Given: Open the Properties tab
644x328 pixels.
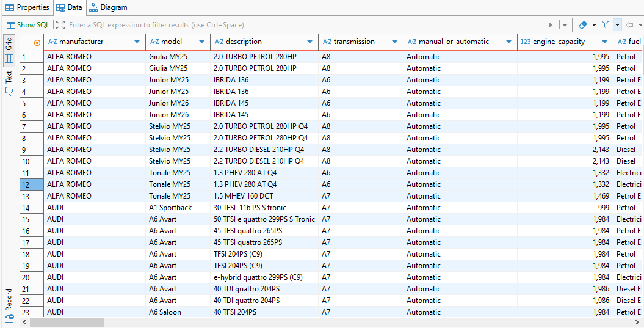Looking at the screenshot, I should 27,7.
